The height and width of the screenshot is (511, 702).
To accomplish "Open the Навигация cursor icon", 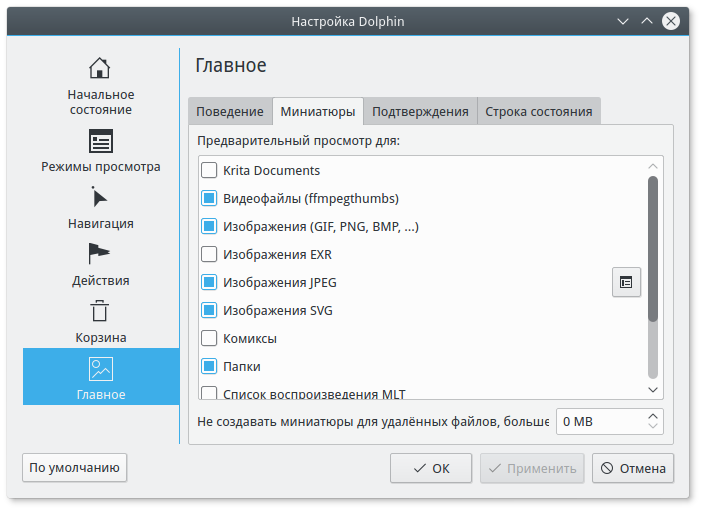I will point(100,197).
